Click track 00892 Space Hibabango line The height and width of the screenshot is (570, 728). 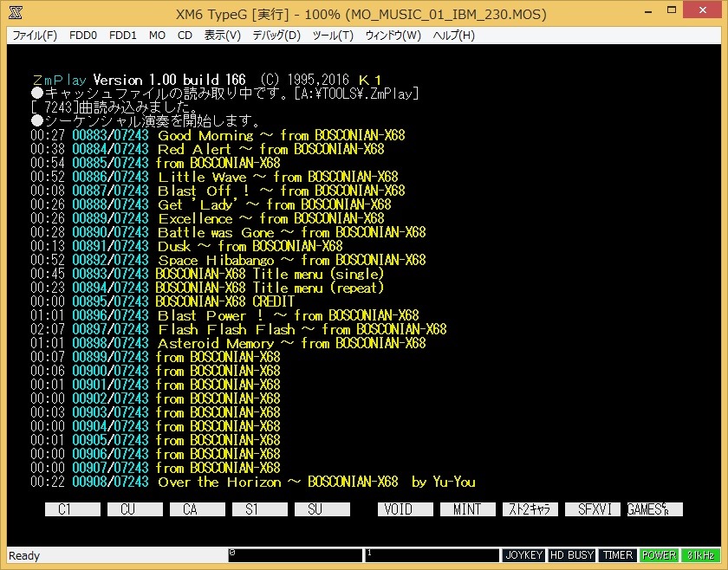point(228,260)
